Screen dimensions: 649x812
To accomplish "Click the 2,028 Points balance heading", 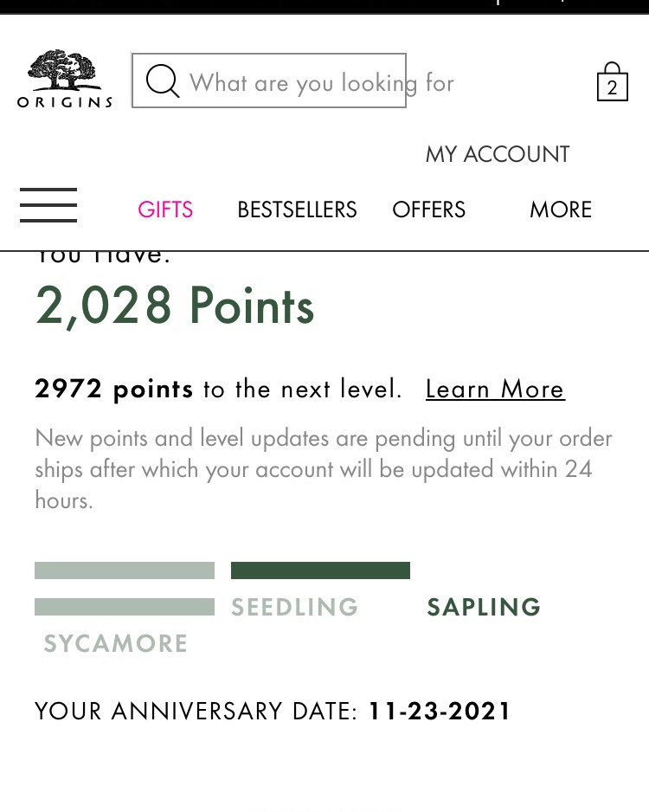I will [175, 306].
